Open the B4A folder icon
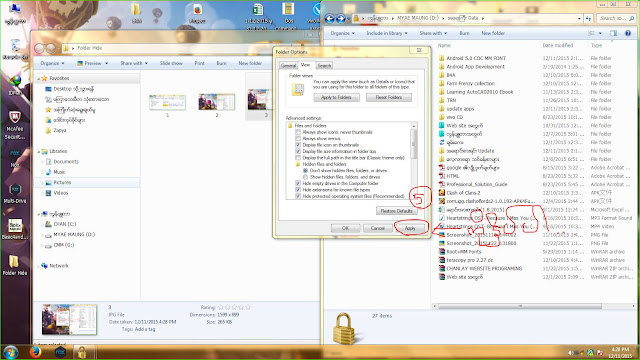The width and height of the screenshot is (640, 360). [x=441, y=75]
